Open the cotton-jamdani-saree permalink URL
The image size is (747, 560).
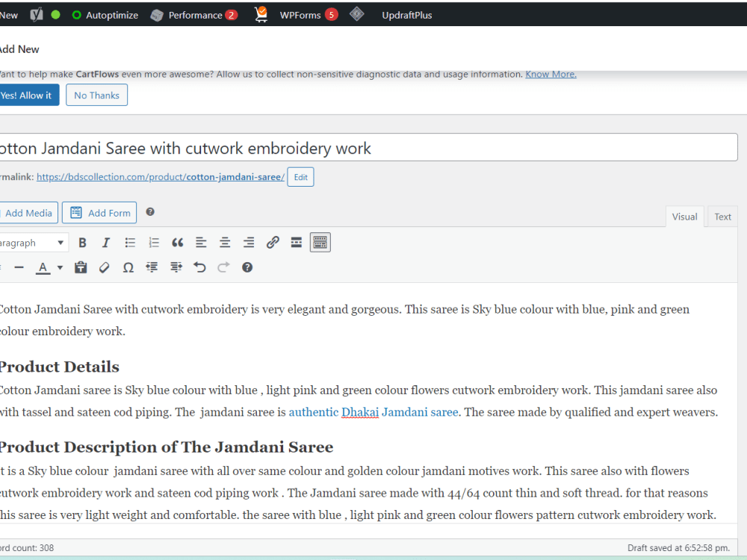coord(161,177)
